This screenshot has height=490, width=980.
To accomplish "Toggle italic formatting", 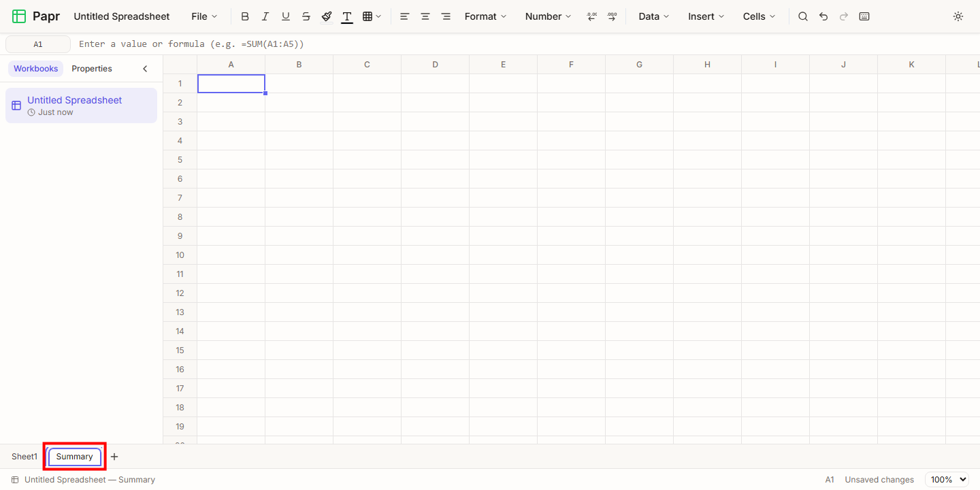I will (x=265, y=16).
